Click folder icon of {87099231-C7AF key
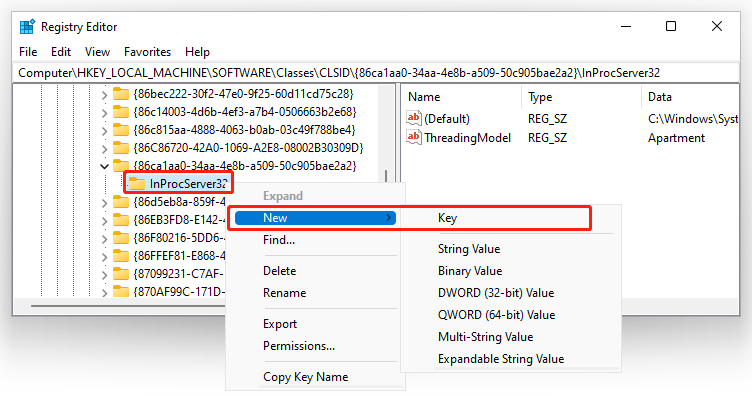752x400 pixels. coord(121,273)
